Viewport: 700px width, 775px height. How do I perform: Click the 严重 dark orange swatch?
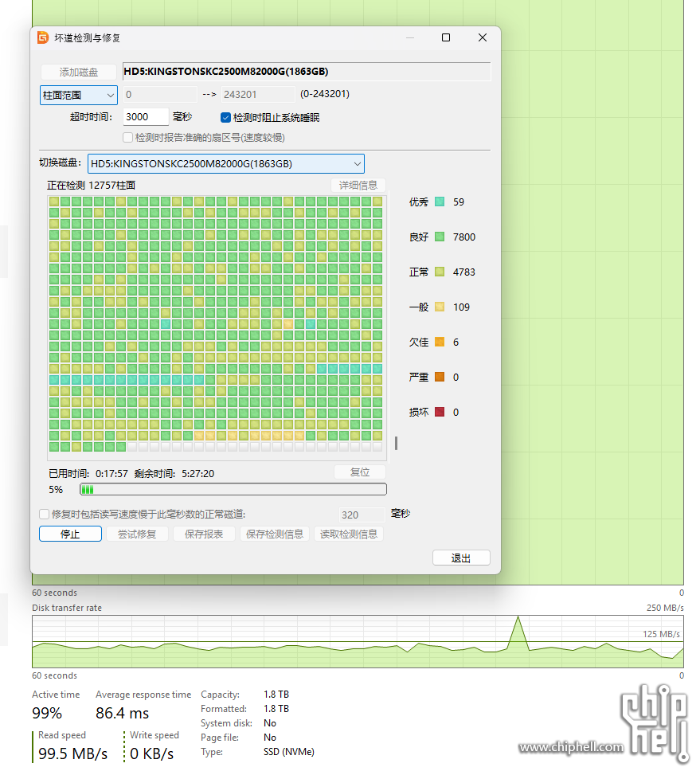pyautogui.click(x=440, y=377)
